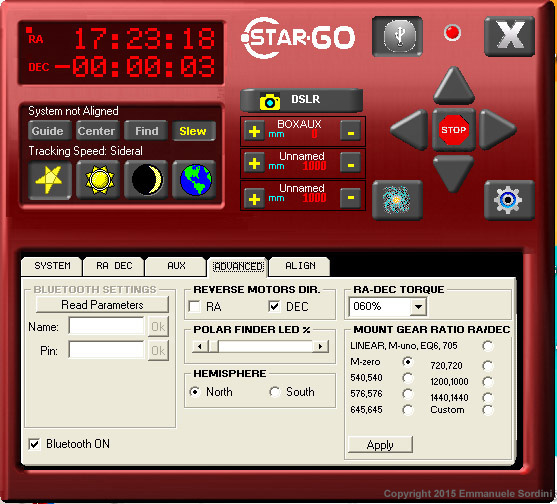
Task: Click Read Parameters button
Action: 102,305
